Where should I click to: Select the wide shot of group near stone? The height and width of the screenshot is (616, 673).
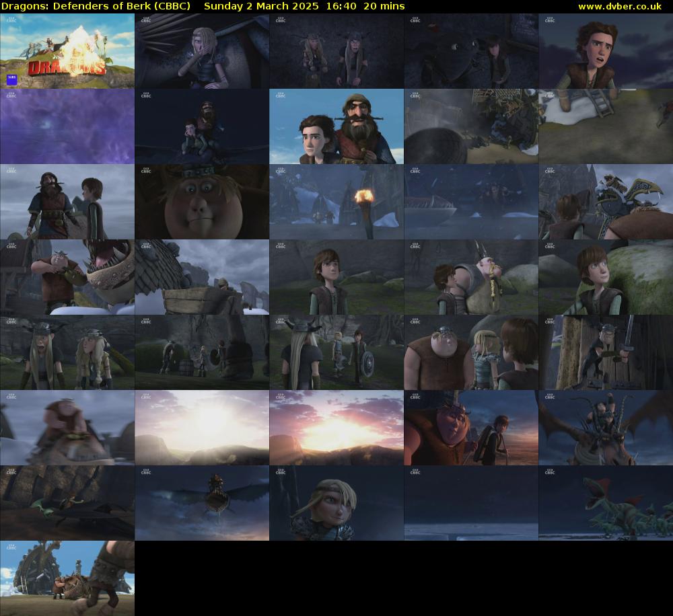(x=202, y=352)
